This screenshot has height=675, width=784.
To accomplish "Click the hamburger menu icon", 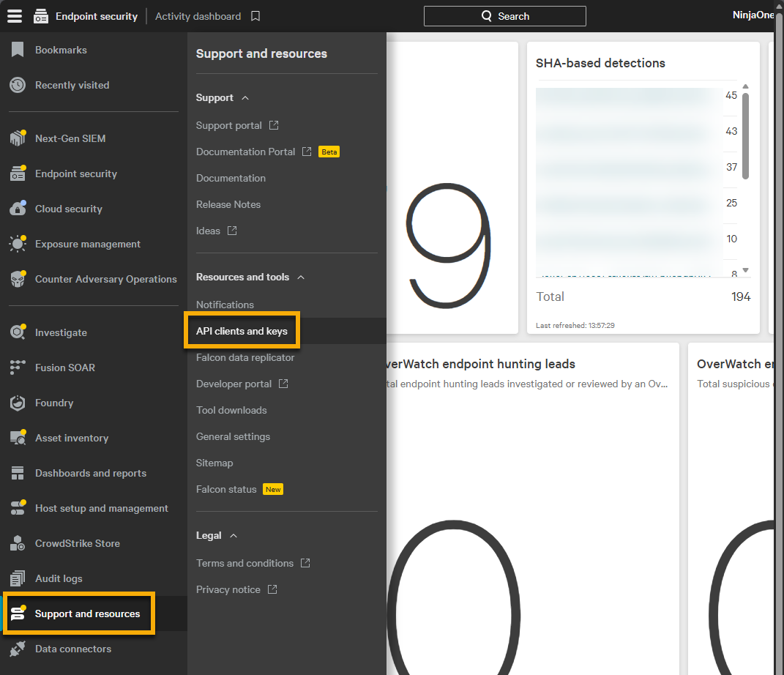I will [15, 16].
